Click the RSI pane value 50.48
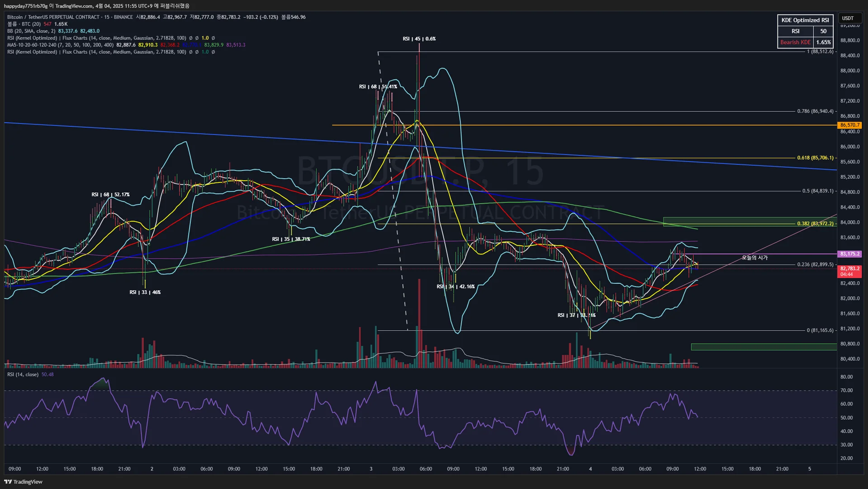 pyautogui.click(x=47, y=374)
